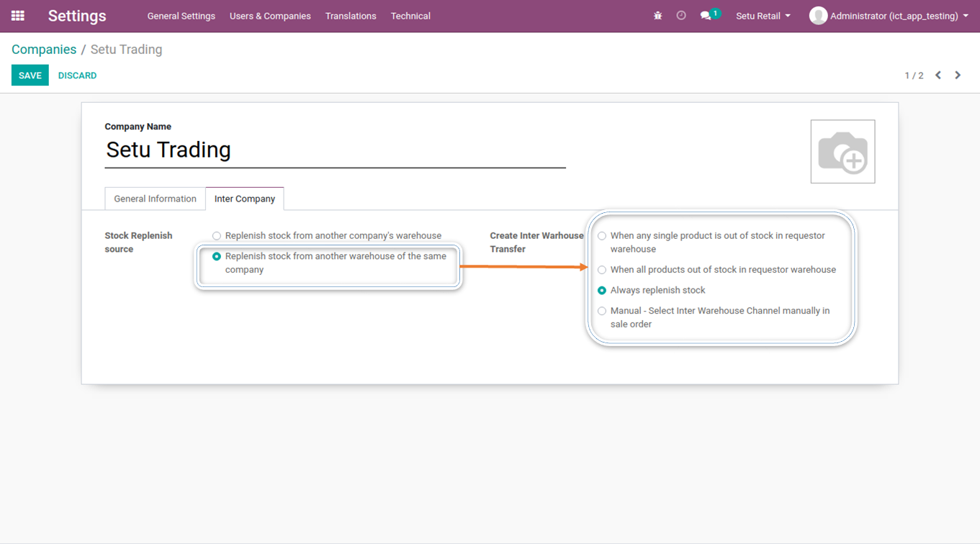
Task: Edit the Company Name field
Action: pos(335,150)
